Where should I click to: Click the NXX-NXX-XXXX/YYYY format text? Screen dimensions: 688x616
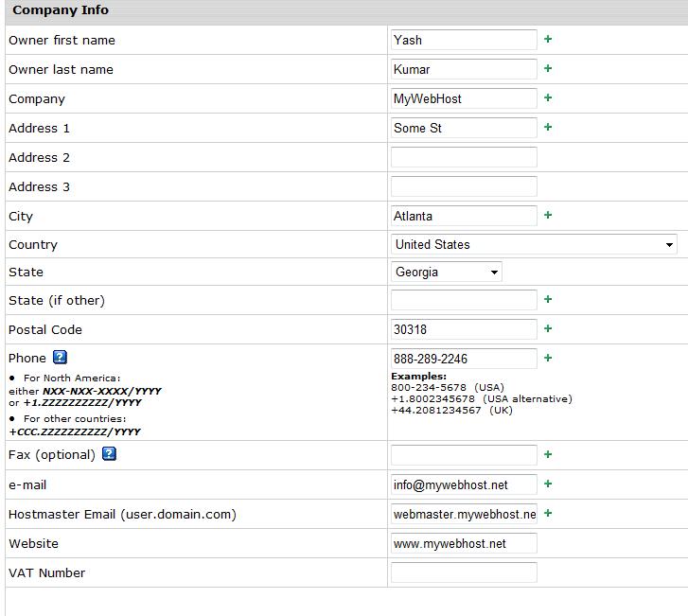[102, 391]
